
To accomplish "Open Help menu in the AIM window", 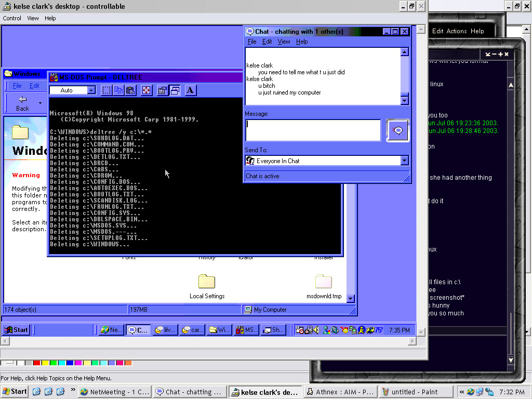I will click(x=477, y=31).
